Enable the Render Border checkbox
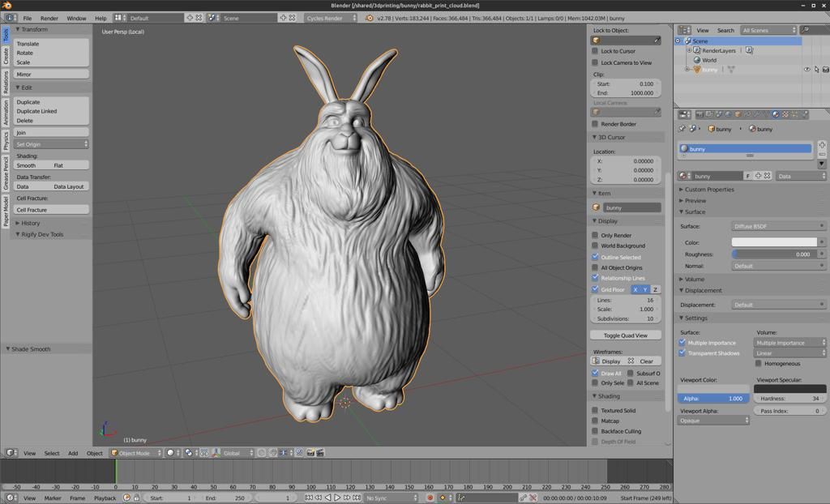 coord(595,124)
